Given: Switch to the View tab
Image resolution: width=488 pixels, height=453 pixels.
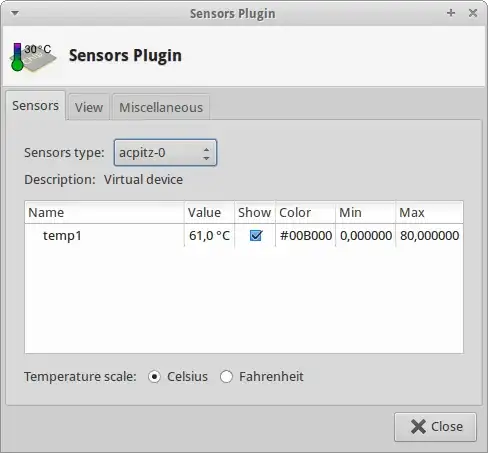Looking at the screenshot, I should 89,107.
